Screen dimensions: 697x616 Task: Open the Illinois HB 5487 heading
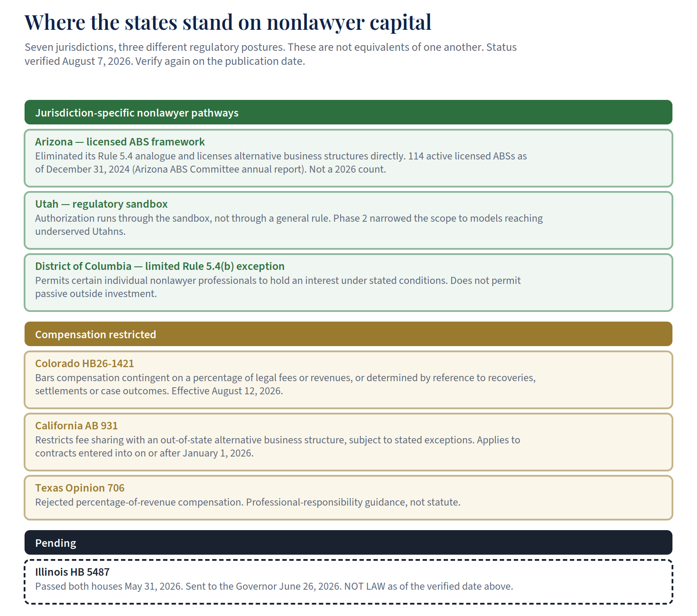tap(72, 572)
